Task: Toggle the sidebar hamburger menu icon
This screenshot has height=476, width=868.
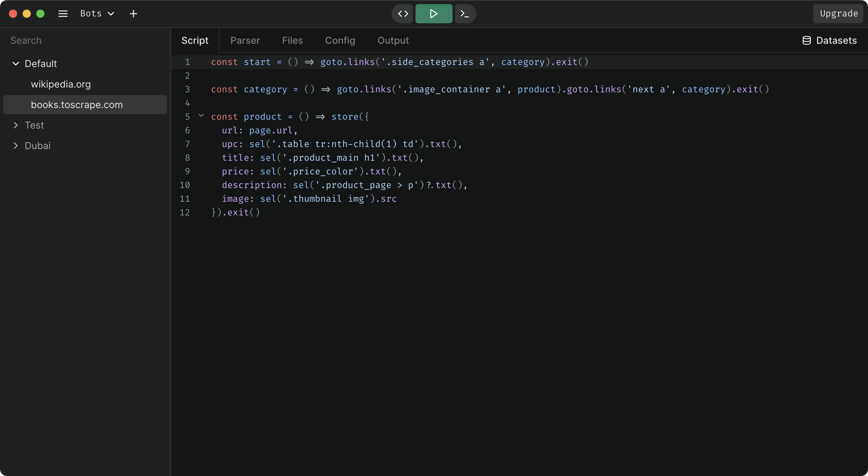Action: pyautogui.click(x=63, y=14)
